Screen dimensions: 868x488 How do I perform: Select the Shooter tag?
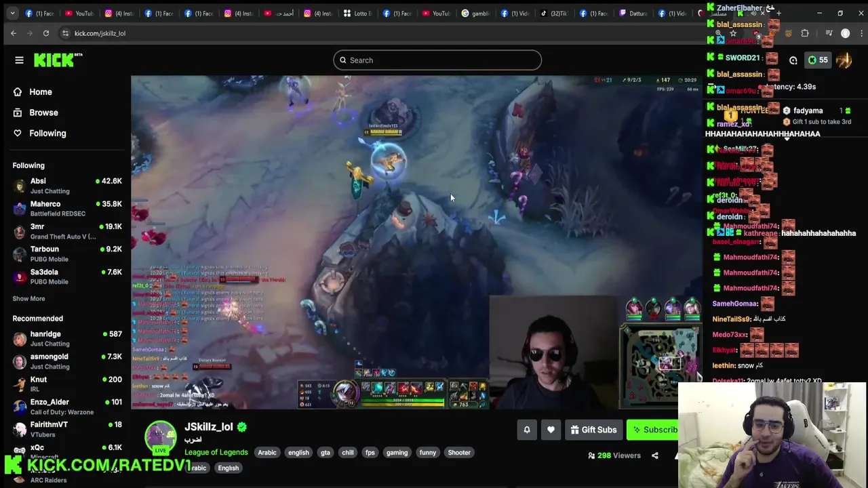pyautogui.click(x=459, y=453)
